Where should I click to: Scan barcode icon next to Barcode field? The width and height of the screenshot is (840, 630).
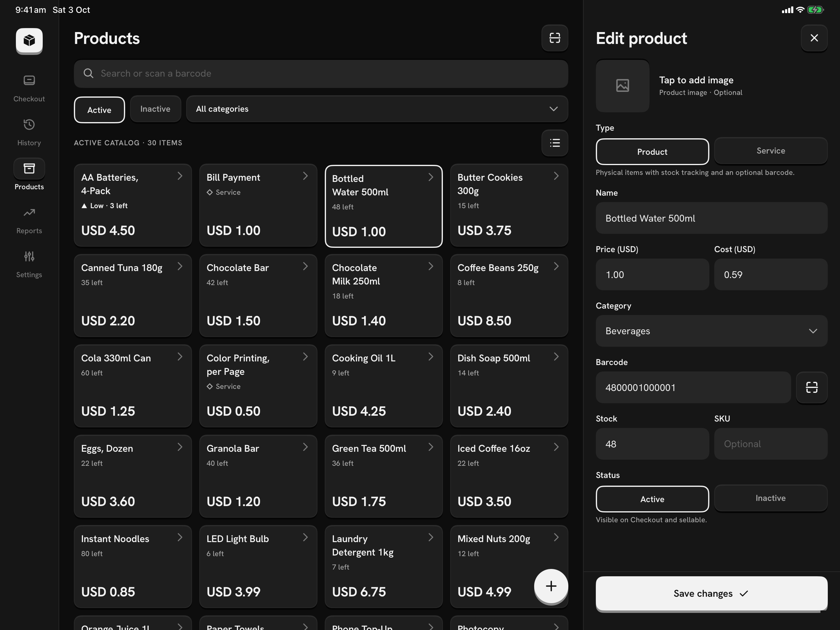point(812,387)
